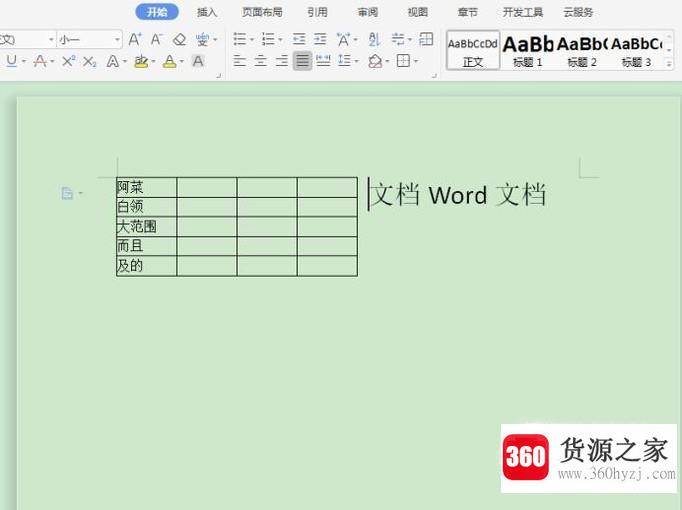Screen dimensions: 682x510
Task: Open the font size dropdown arrow
Action: (117, 40)
